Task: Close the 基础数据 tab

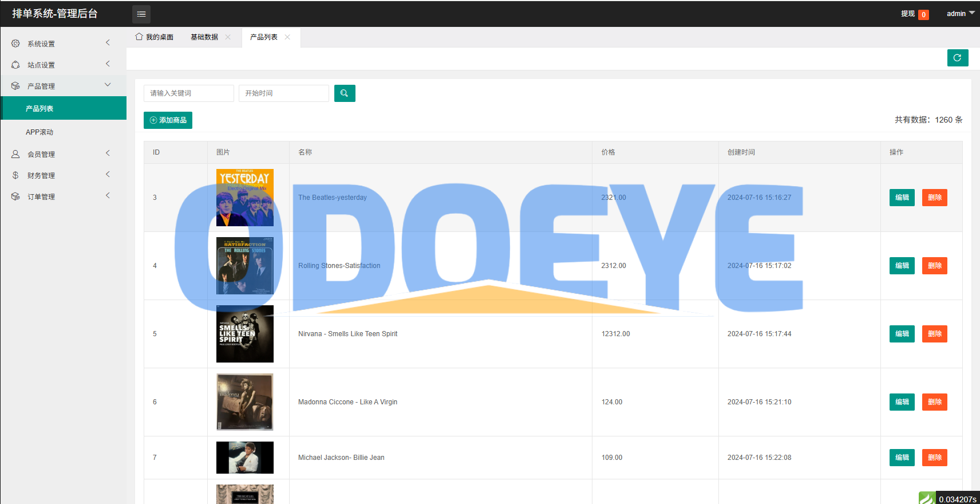Action: pyautogui.click(x=228, y=37)
